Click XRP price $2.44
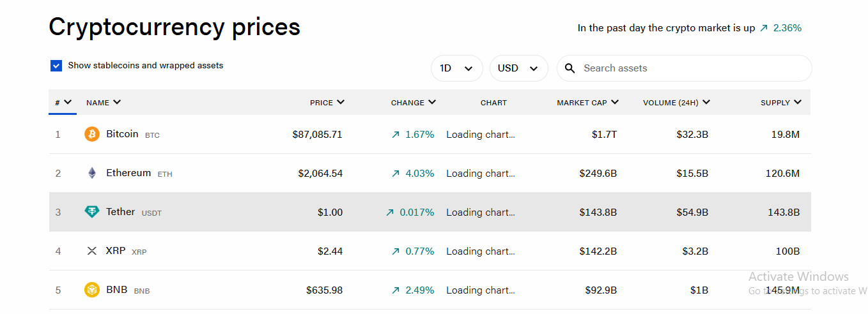Screen dimensions: 868x314 point(330,251)
